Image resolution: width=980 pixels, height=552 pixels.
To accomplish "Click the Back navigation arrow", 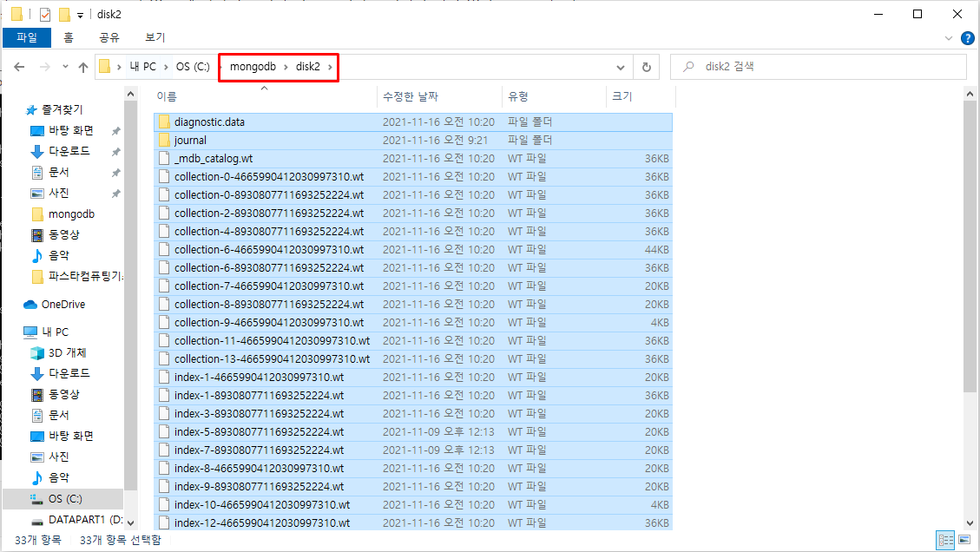I will [x=19, y=67].
